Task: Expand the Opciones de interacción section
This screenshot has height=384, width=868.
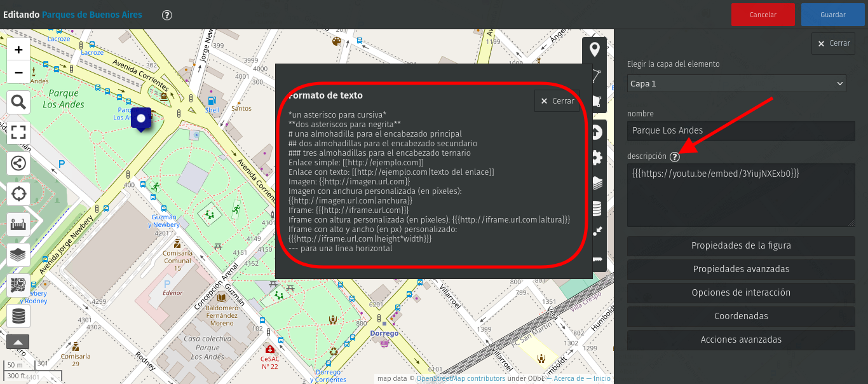Action: (x=741, y=292)
